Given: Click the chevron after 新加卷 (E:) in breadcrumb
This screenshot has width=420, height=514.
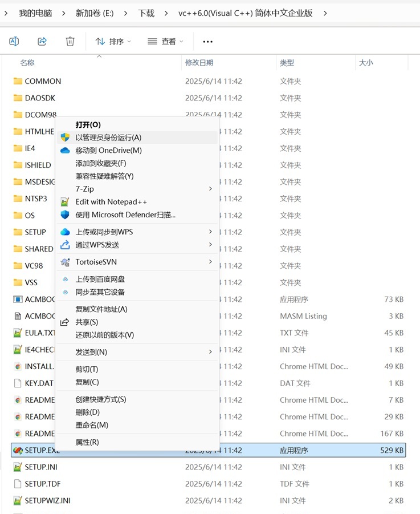Looking at the screenshot, I should pos(126,14).
